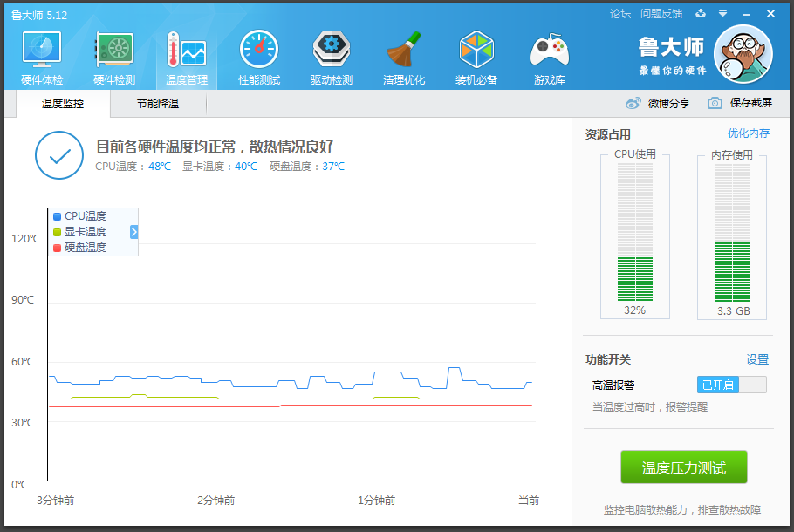Open the 设置 settings link
The width and height of the screenshot is (794, 532).
pos(757,359)
